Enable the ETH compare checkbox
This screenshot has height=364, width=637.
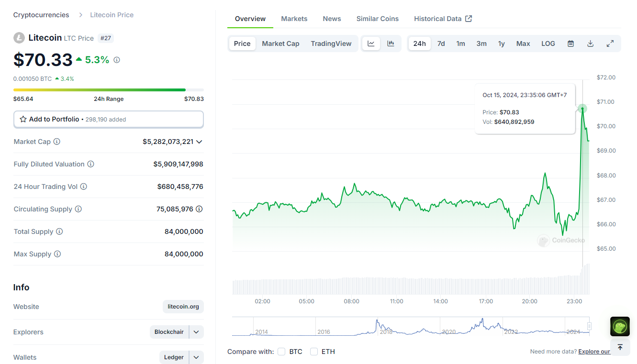click(x=314, y=352)
